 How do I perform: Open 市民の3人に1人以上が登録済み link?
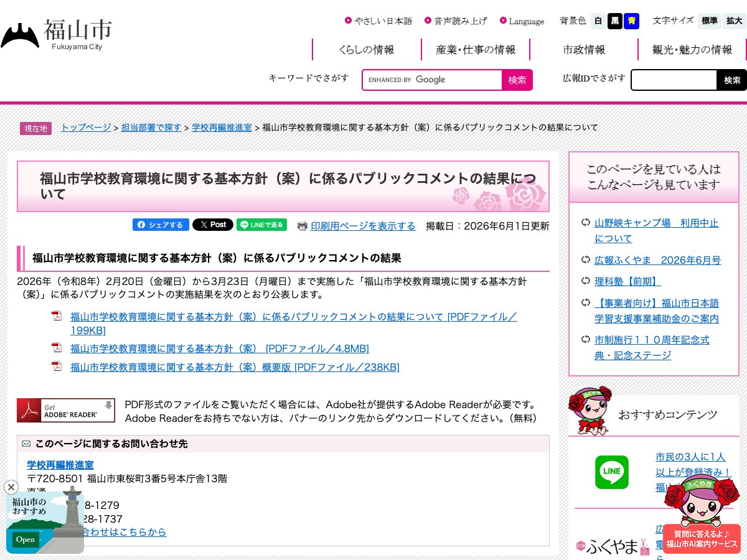coord(693,472)
